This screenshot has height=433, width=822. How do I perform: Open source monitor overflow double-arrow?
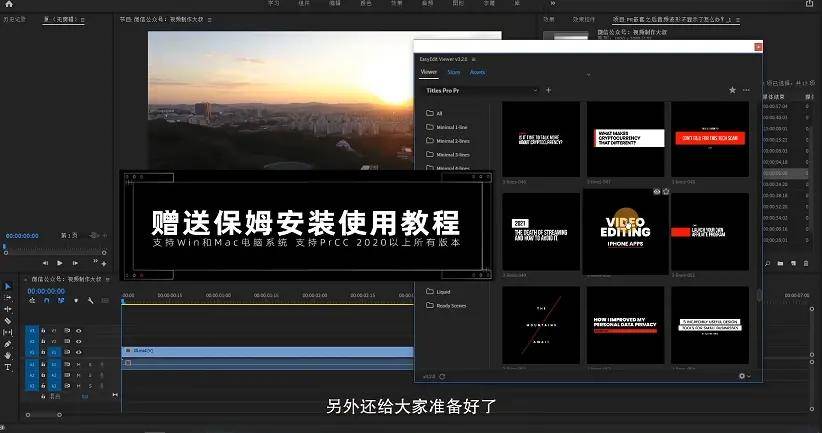pyautogui.click(x=95, y=261)
